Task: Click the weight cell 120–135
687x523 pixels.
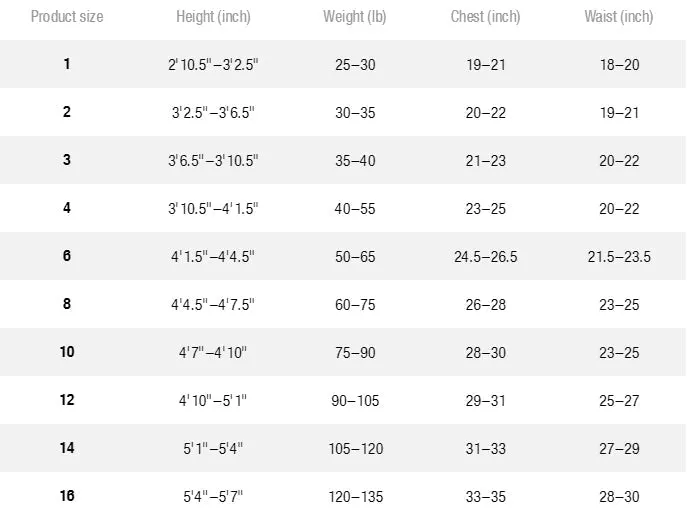Action: (356, 497)
